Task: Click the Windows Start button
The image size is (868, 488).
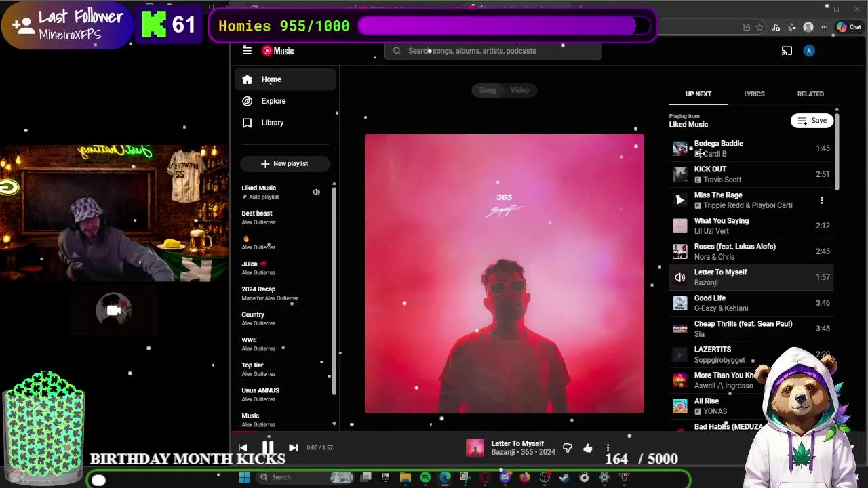Action: [244, 477]
